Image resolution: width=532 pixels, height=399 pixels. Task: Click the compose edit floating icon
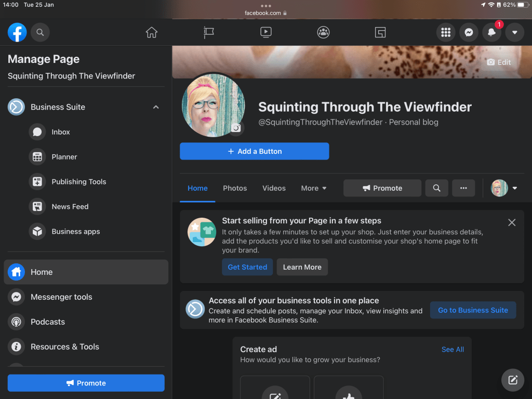pos(513,380)
